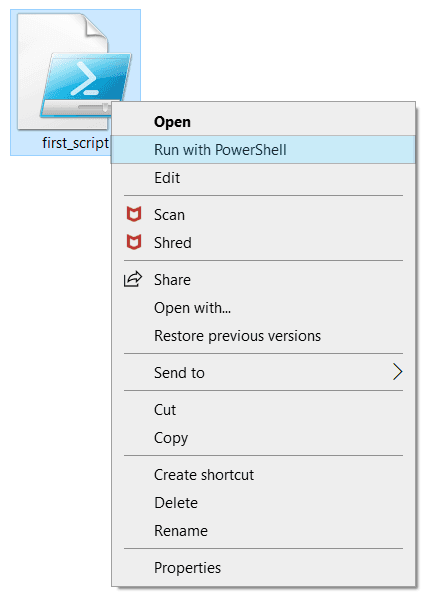The image size is (437, 599).
Task: Choose Open from the context menu
Action: pyautogui.click(x=263, y=122)
